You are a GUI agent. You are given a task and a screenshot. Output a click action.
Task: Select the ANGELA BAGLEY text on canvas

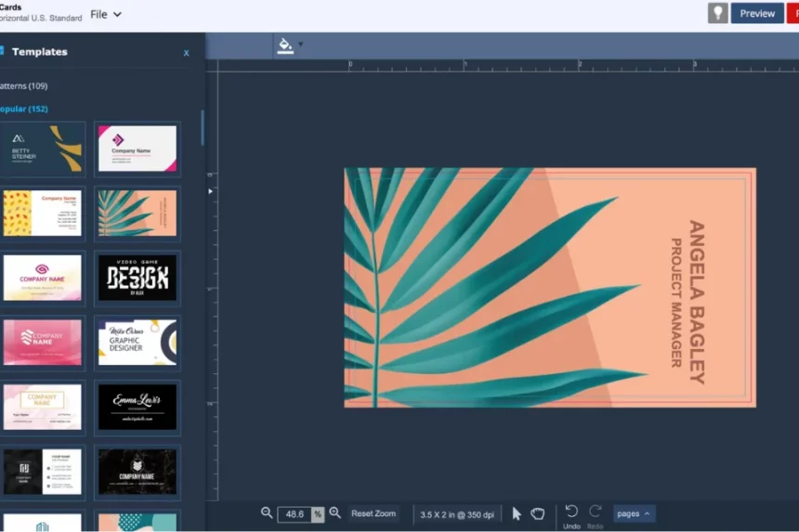click(697, 302)
